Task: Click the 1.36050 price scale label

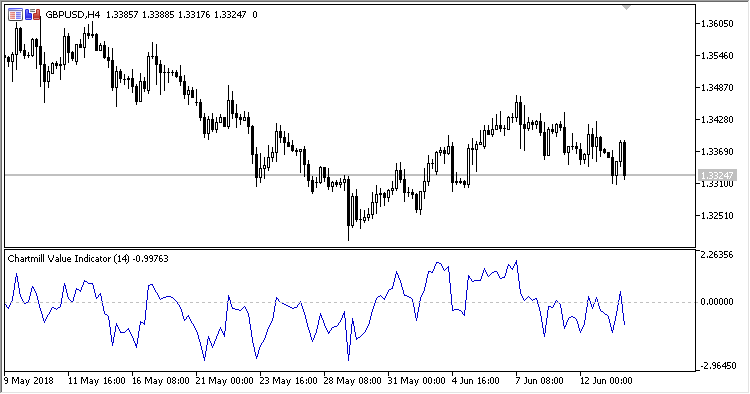Action: coord(717,23)
